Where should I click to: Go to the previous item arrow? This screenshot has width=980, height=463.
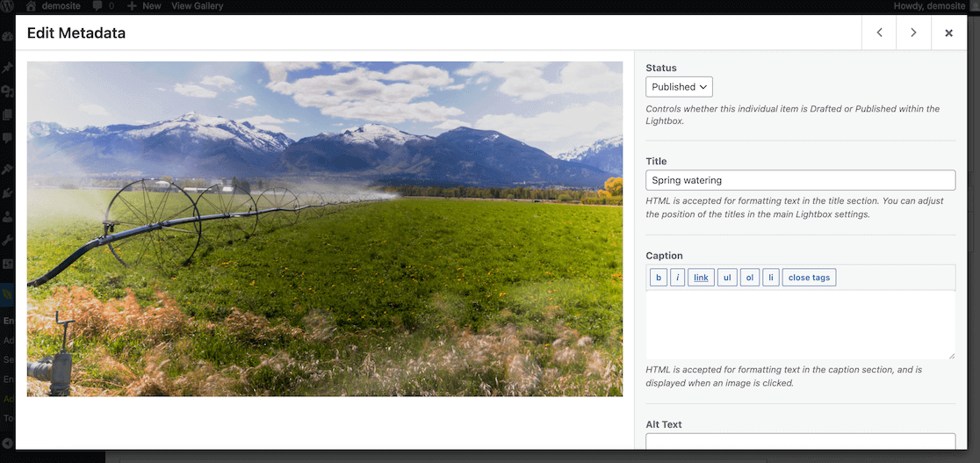pos(879,33)
